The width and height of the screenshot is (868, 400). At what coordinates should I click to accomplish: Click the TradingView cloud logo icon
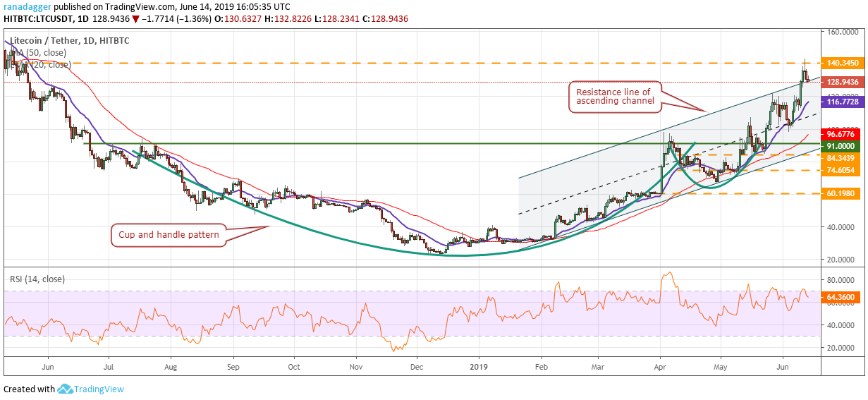(66, 389)
